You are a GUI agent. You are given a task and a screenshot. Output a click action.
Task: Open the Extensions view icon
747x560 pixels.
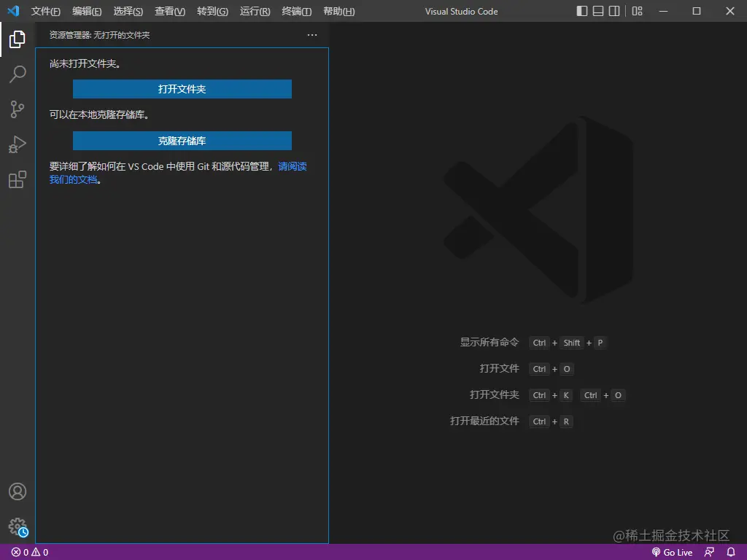(18, 179)
